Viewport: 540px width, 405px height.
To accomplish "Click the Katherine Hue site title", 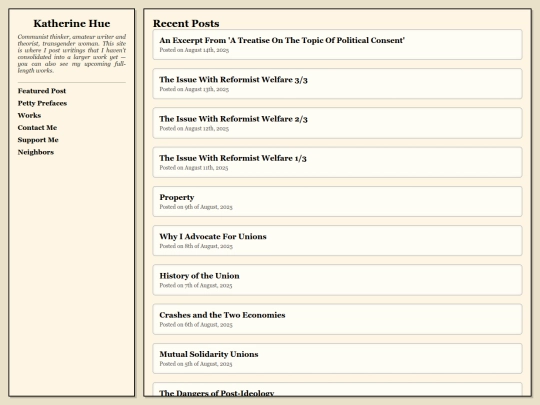I will pos(72,23).
